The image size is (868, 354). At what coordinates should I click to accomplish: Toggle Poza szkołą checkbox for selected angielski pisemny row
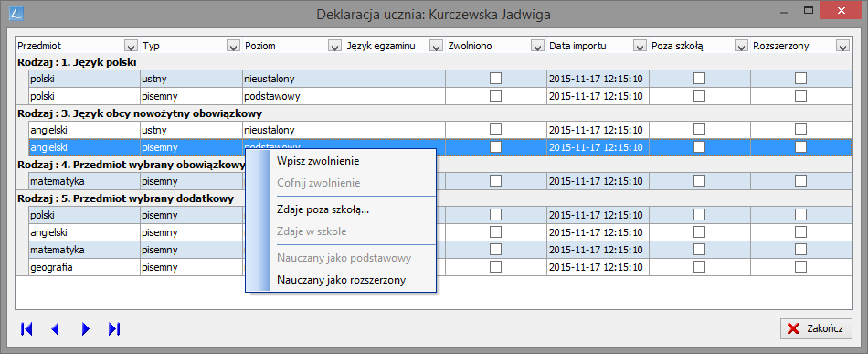[x=699, y=146]
